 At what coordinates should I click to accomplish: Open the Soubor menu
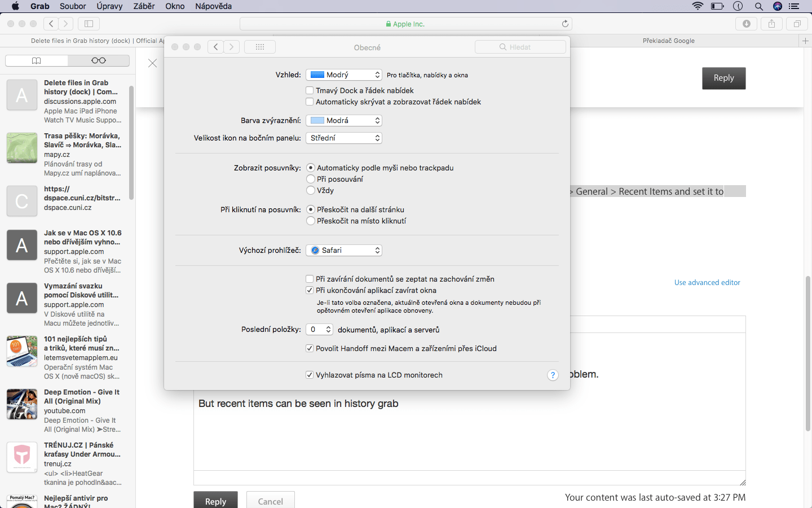tap(73, 6)
